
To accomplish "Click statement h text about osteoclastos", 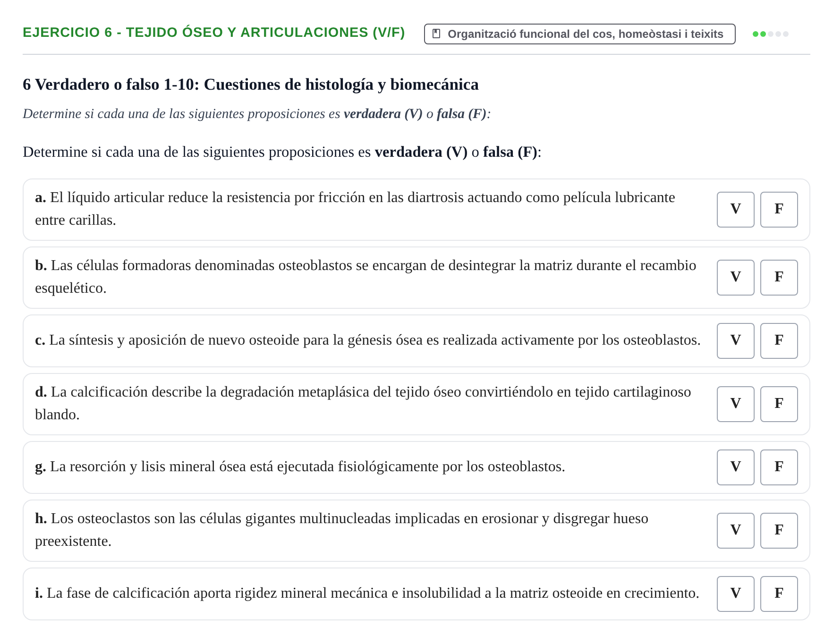I will coord(341,530).
